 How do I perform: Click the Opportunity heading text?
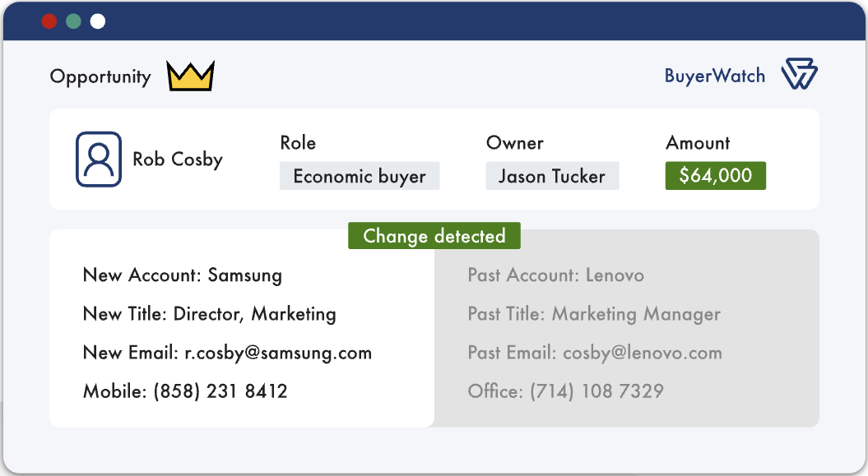coord(100,76)
